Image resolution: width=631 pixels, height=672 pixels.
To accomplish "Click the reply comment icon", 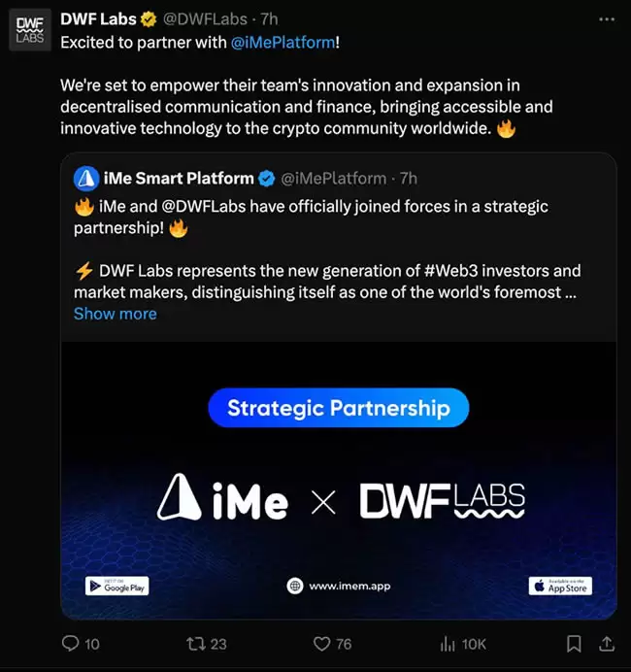I will [70, 643].
